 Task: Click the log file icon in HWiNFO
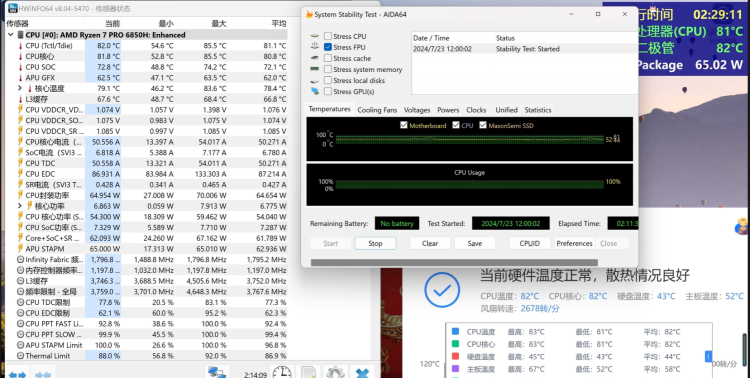[308, 373]
